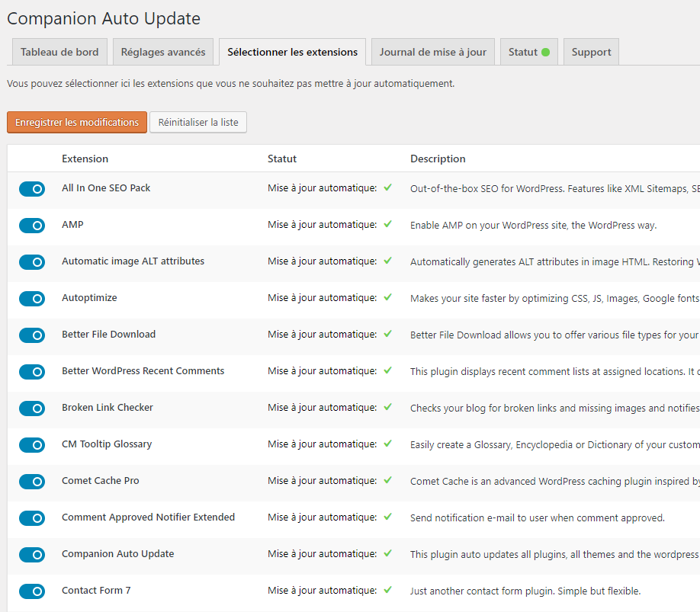Toggle Better WordPress Recent Comments switch
The height and width of the screenshot is (612, 700).
pos(32,372)
